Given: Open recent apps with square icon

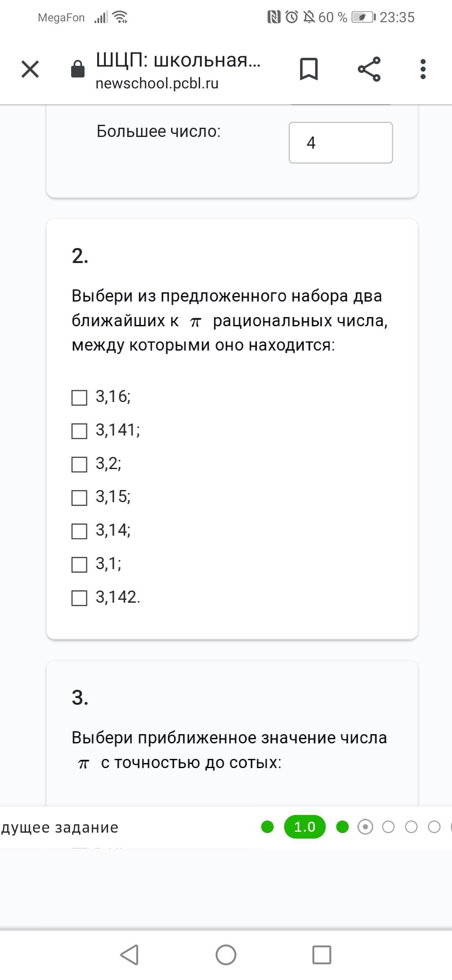Looking at the screenshot, I should [x=322, y=955].
